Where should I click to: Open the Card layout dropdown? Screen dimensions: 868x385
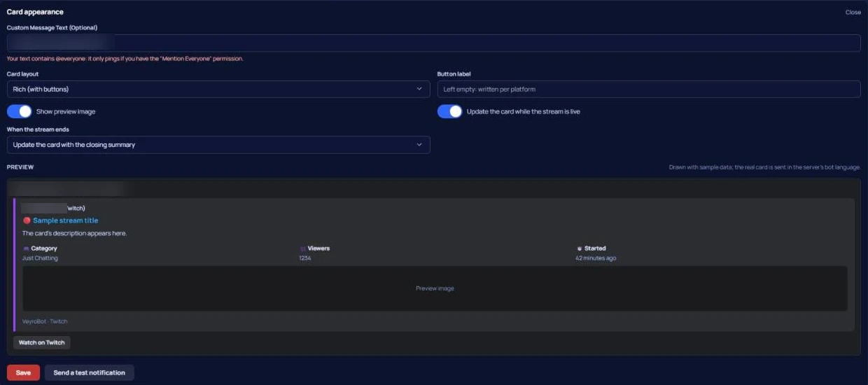[x=218, y=89]
